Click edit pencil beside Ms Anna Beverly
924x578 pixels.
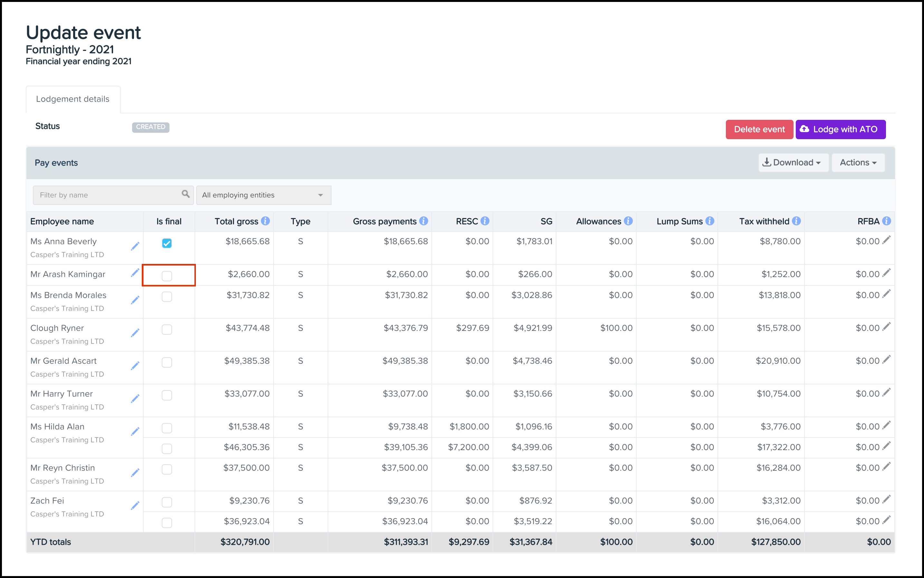(135, 246)
